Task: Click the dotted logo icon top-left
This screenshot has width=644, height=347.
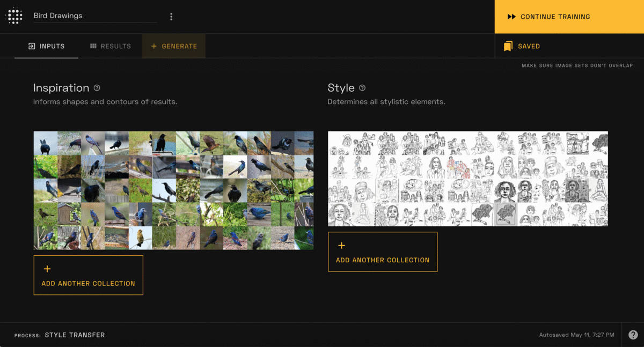Action: 14,16
